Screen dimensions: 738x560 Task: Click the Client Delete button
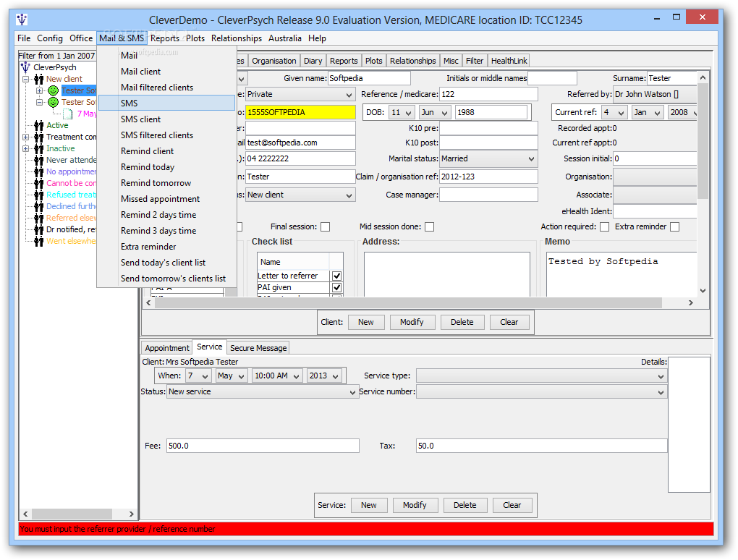(462, 322)
